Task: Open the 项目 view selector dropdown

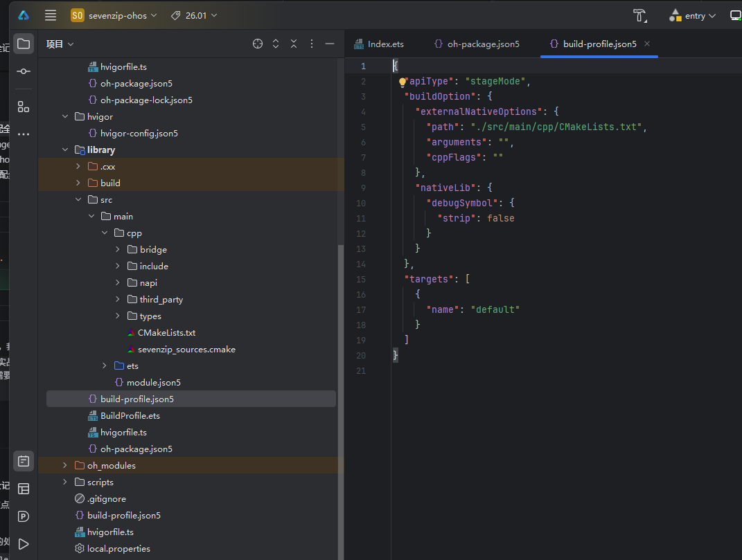Action: point(60,44)
